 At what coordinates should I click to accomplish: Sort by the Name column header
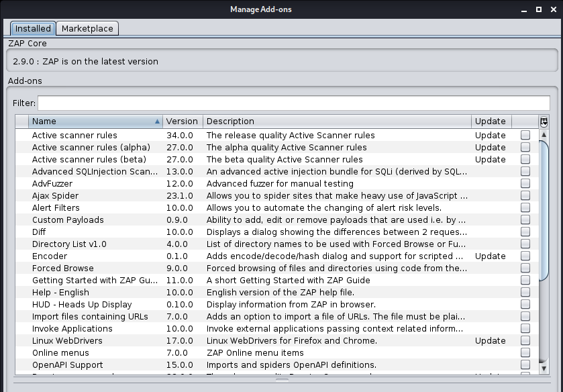coord(95,121)
